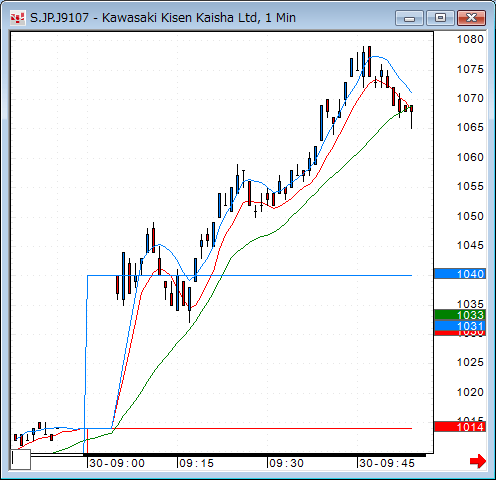Click the small box at bottom-left corner
The height and width of the screenshot is (480, 496).
point(21,460)
